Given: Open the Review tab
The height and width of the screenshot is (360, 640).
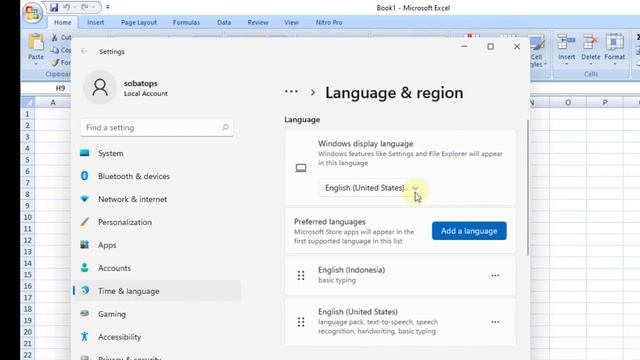Looking at the screenshot, I should [x=258, y=22].
